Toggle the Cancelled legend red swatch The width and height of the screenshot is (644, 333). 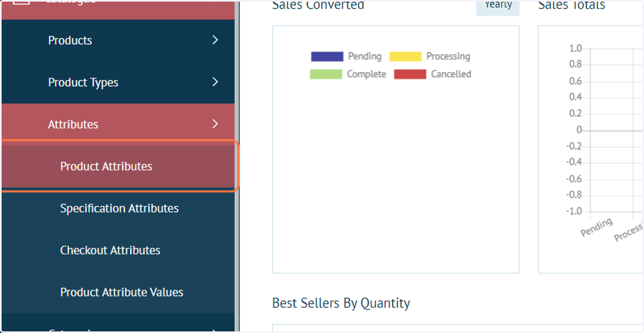click(x=410, y=74)
